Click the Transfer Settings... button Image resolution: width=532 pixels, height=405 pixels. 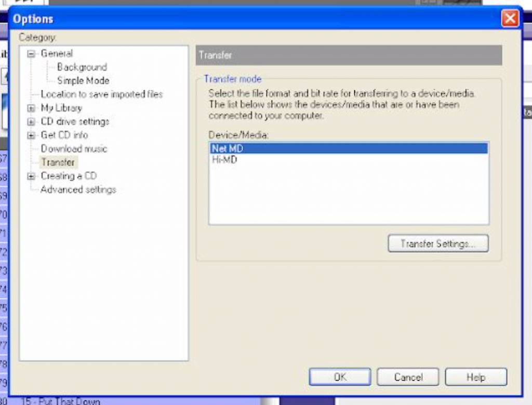pyautogui.click(x=437, y=244)
